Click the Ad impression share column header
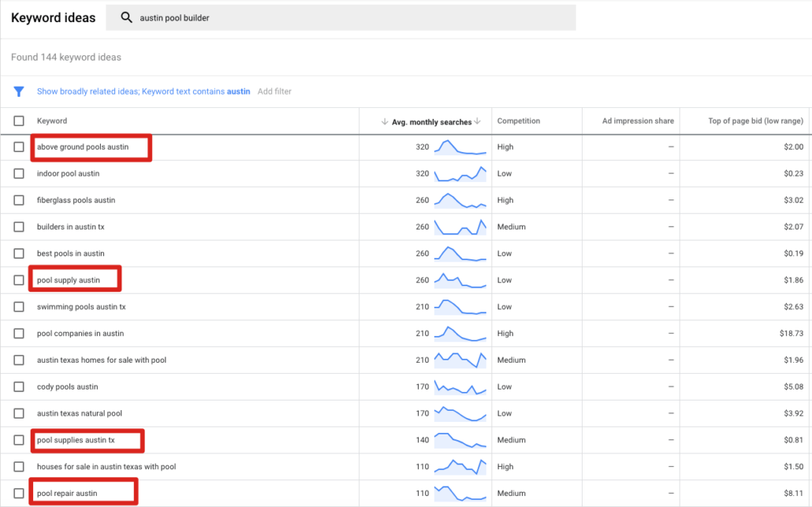The height and width of the screenshot is (507, 812). click(x=638, y=121)
